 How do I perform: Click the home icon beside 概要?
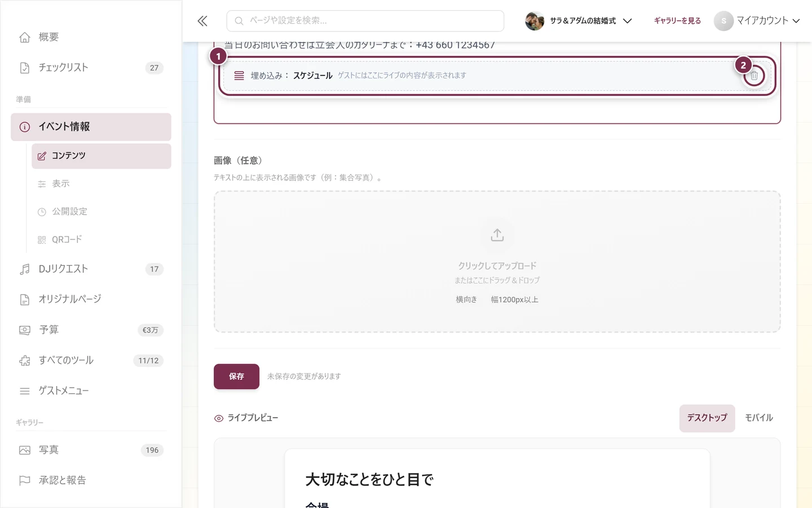[25, 37]
